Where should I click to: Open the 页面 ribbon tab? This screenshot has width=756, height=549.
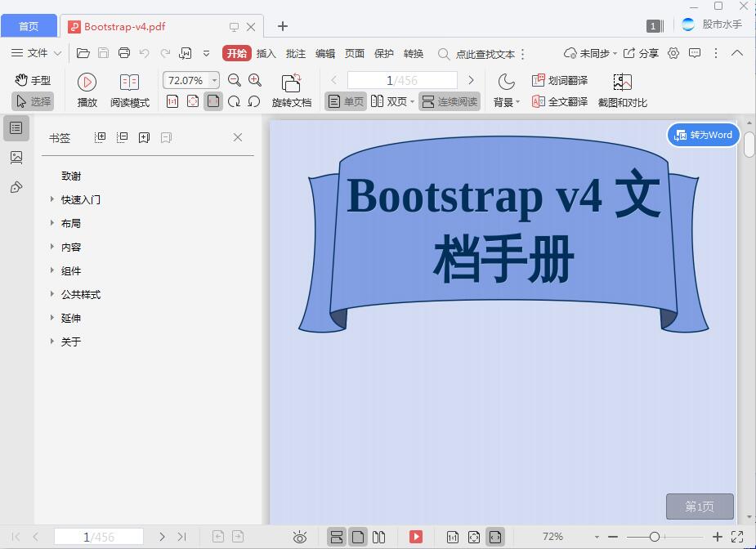pyautogui.click(x=355, y=53)
